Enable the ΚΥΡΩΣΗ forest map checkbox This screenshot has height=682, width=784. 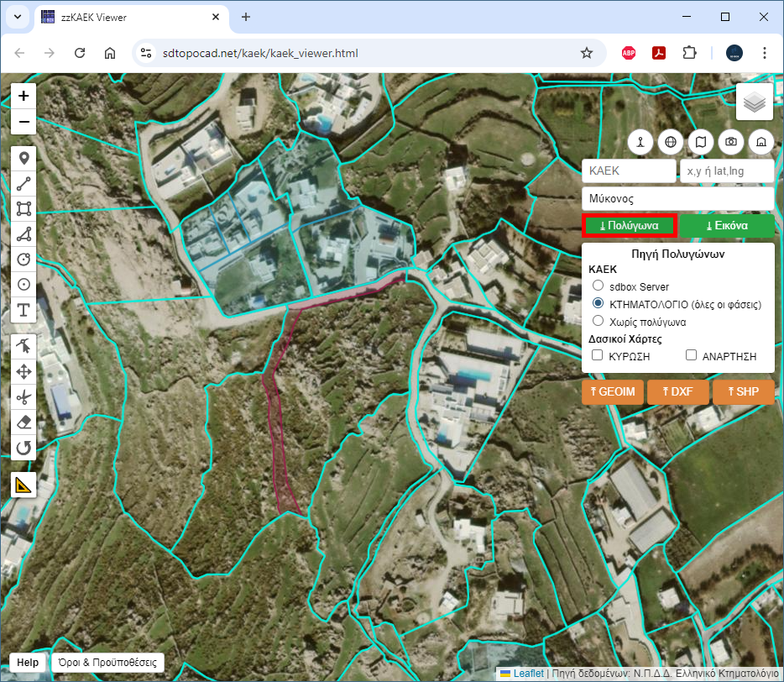tap(598, 356)
